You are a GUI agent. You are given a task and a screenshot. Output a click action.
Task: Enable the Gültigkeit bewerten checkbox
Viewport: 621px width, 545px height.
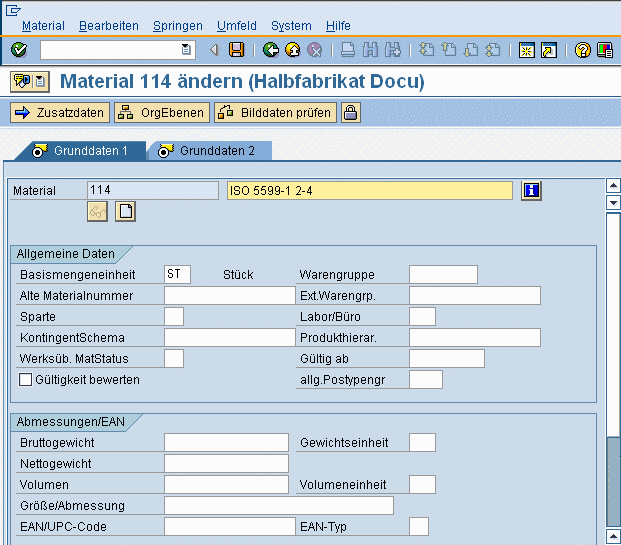point(26,380)
